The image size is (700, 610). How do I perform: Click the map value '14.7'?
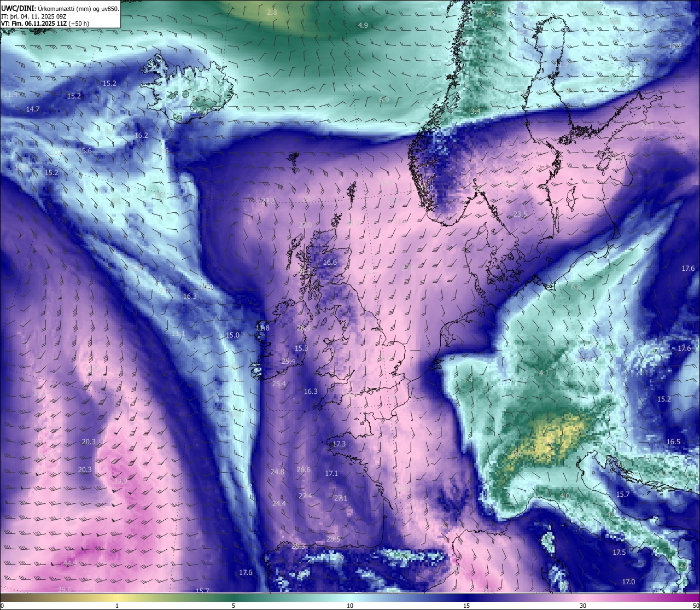point(33,109)
